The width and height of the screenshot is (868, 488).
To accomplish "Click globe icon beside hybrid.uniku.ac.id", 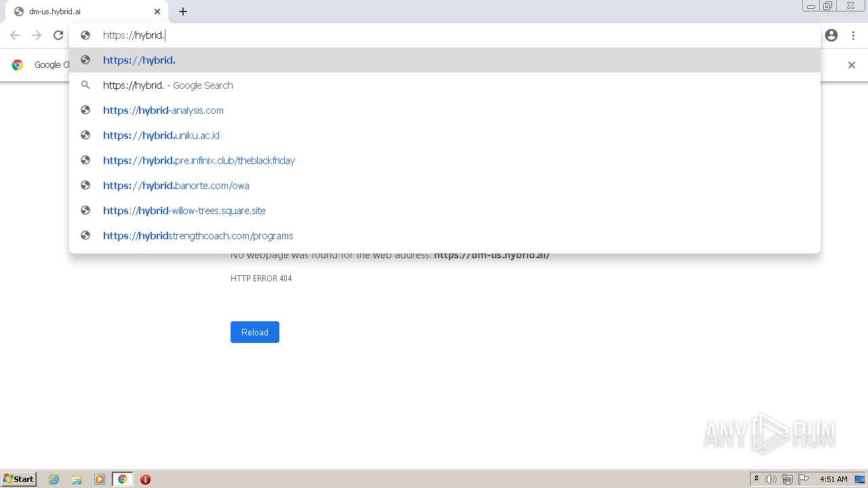I will tap(85, 136).
